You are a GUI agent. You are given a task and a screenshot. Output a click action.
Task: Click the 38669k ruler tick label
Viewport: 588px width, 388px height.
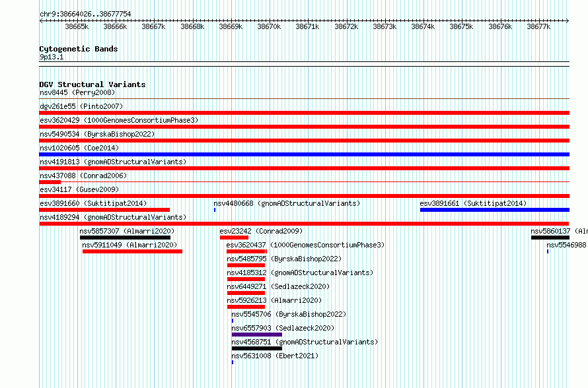[x=231, y=26]
